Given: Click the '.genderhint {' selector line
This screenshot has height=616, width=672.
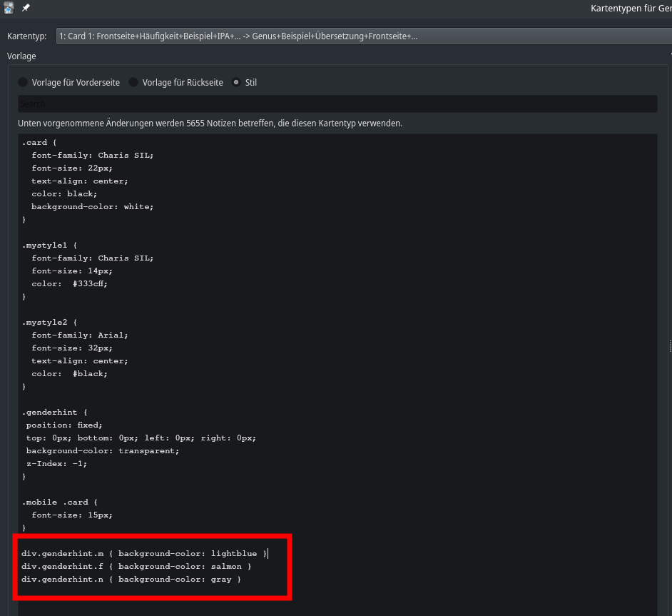Looking at the screenshot, I should (x=55, y=413).
